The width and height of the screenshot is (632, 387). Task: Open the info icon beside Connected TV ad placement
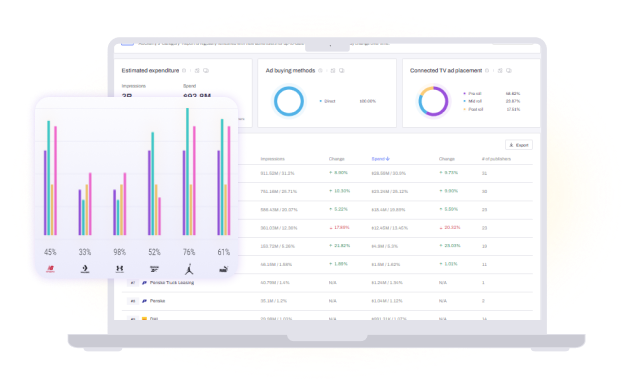(487, 71)
